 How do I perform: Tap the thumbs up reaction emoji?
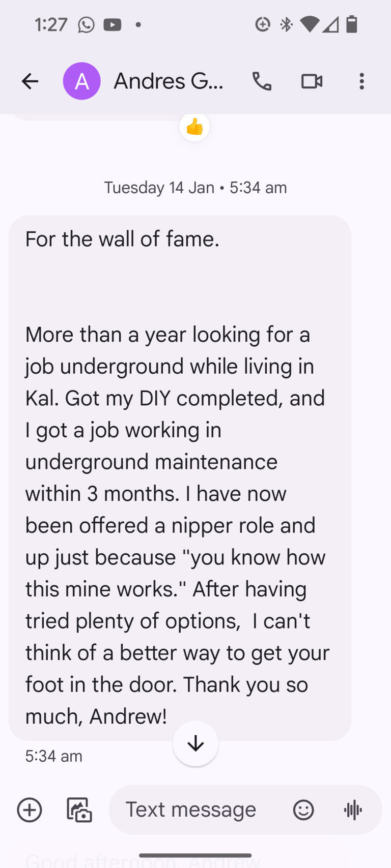(194, 126)
